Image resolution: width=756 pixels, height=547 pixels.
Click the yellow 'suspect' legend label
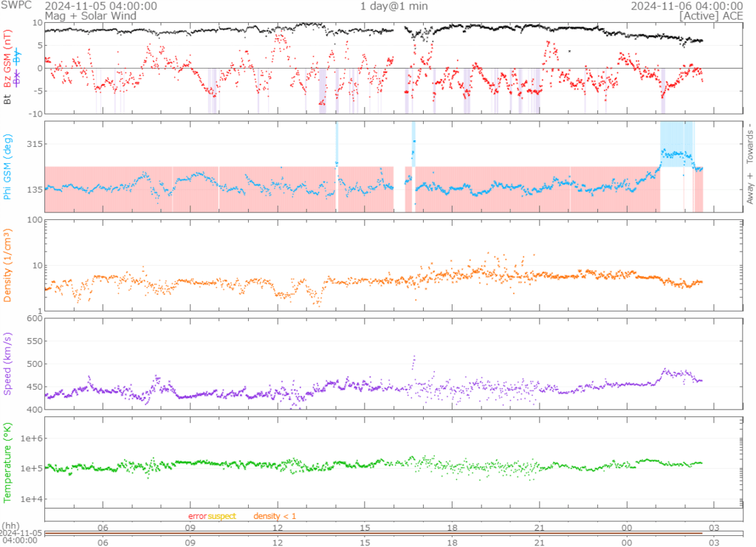221,516
